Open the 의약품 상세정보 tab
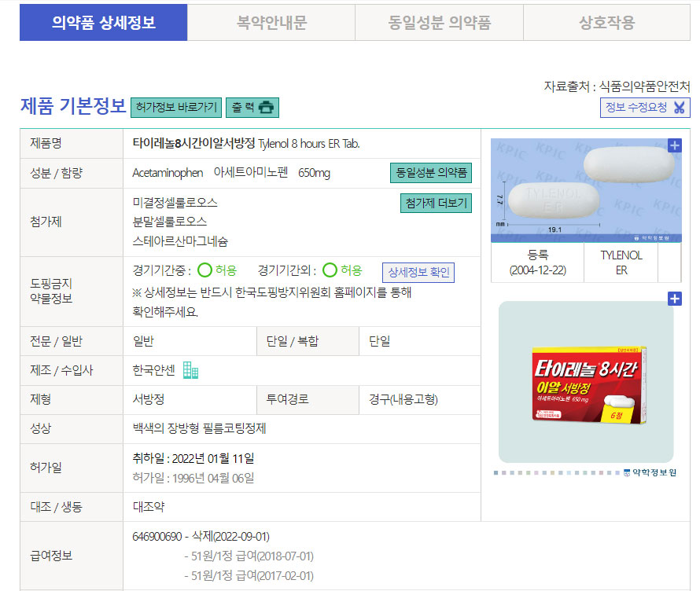The height and width of the screenshot is (591, 700). [x=103, y=22]
